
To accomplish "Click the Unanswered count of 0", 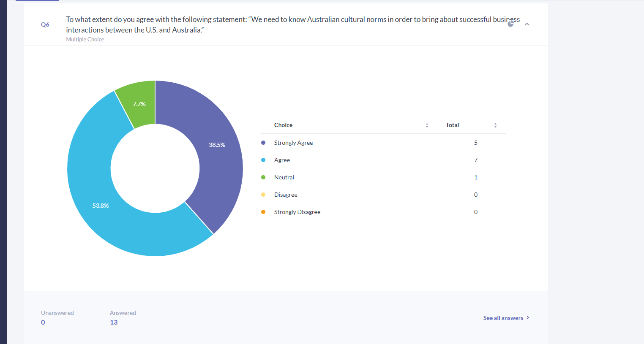I will click(43, 322).
